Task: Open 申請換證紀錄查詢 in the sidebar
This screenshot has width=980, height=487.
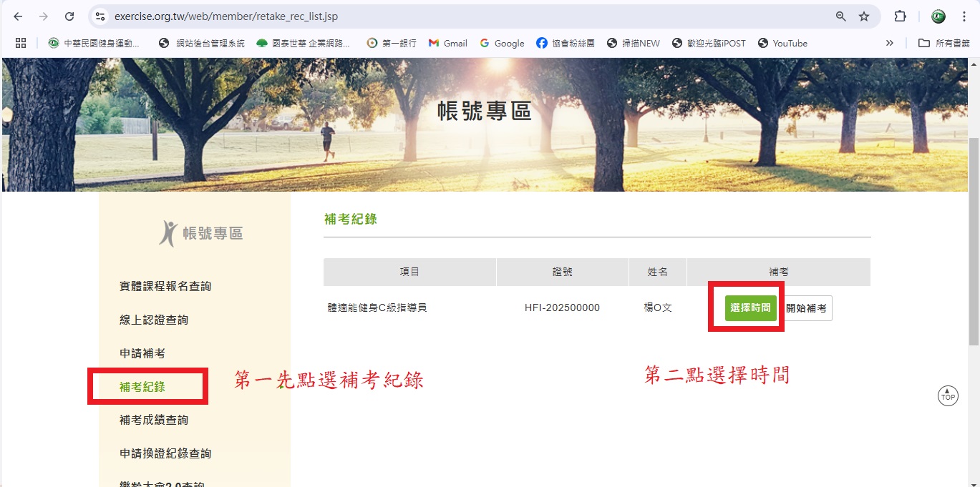Action: click(x=165, y=453)
